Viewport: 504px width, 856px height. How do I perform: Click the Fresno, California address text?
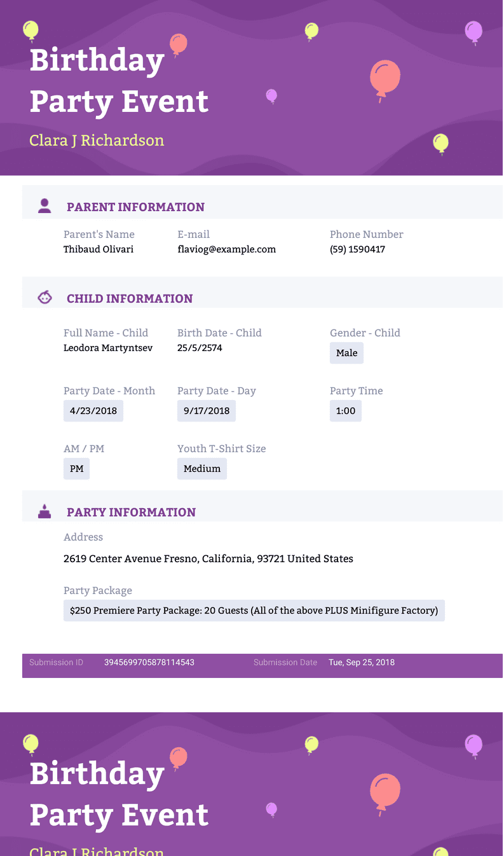[x=208, y=559]
